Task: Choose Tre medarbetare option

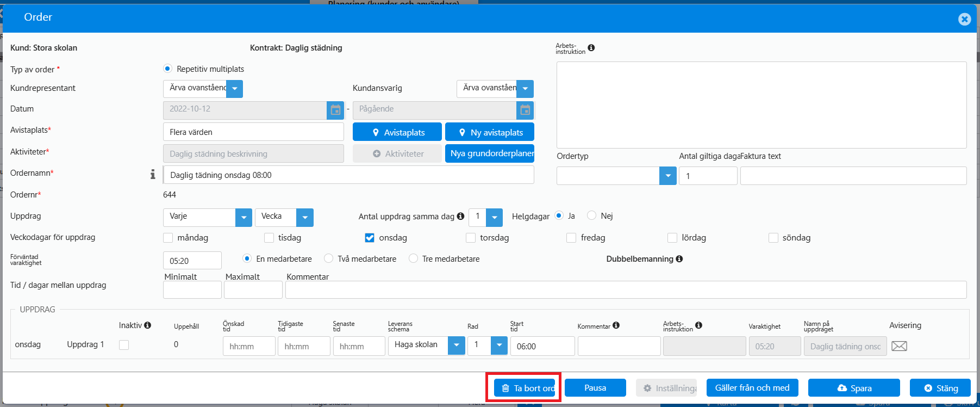Action: 413,258
